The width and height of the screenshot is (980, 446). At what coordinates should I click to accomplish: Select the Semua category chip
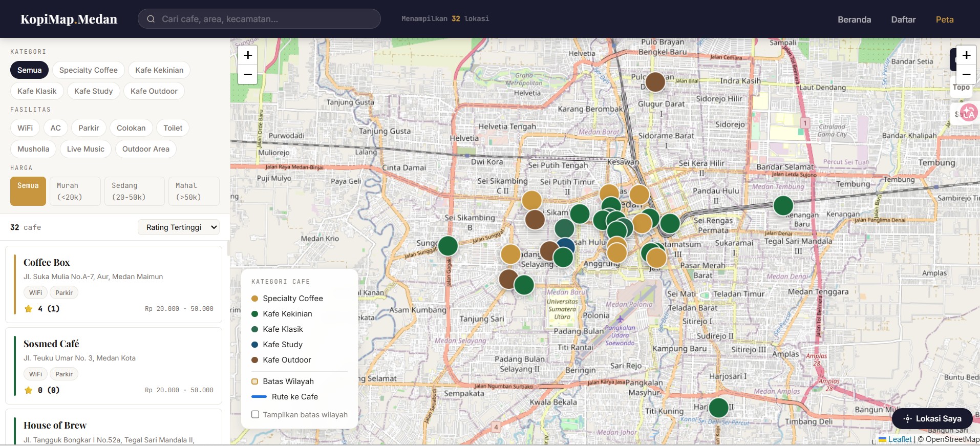coord(30,70)
